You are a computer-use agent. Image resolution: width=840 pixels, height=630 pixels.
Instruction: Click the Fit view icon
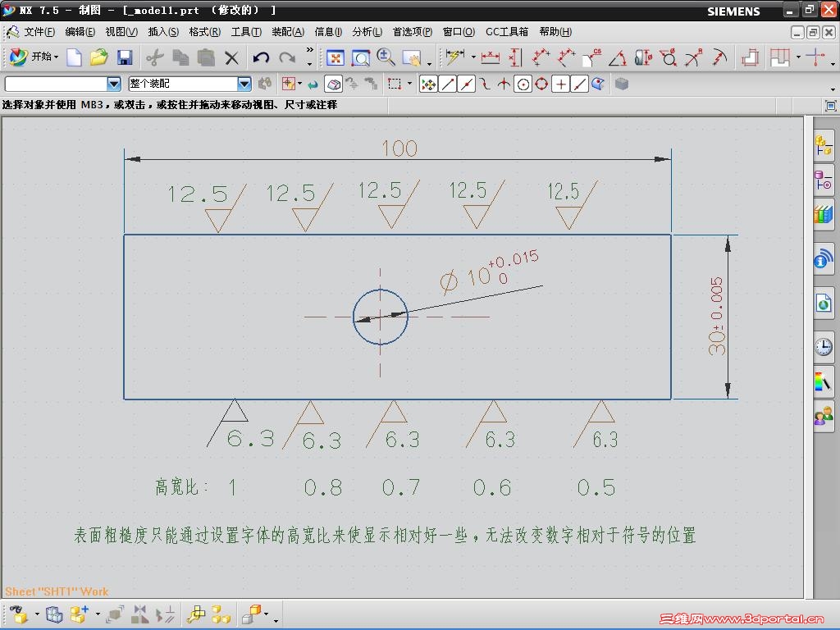pyautogui.click(x=336, y=57)
